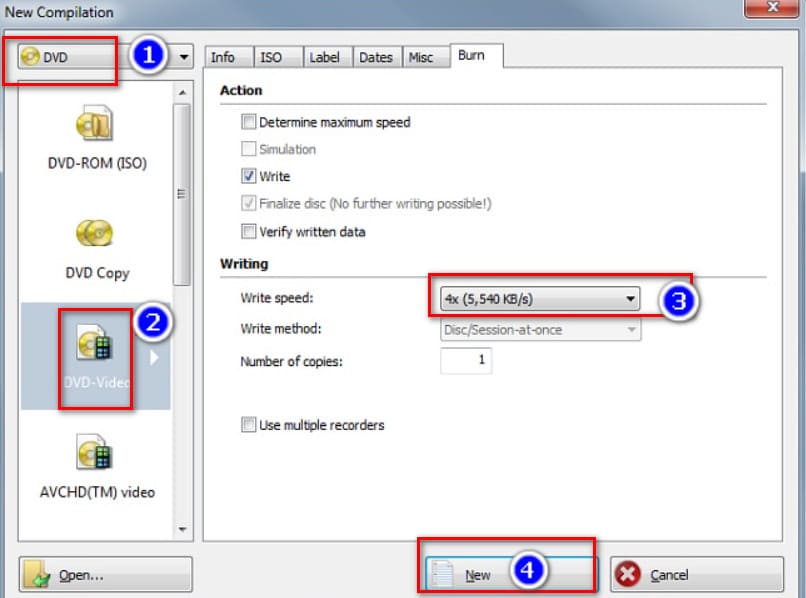The height and width of the screenshot is (598, 806).
Task: Uncheck the Write checkbox
Action: click(248, 176)
